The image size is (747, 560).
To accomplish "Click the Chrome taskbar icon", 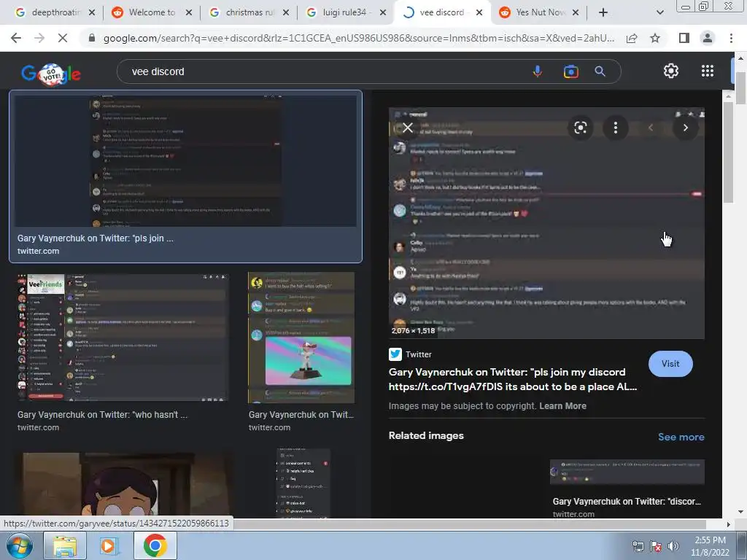I will click(x=155, y=545).
